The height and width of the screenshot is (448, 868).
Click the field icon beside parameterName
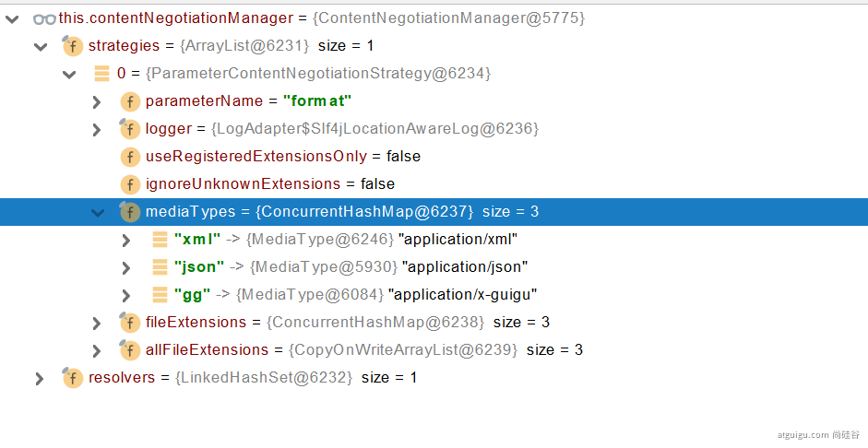click(x=130, y=101)
